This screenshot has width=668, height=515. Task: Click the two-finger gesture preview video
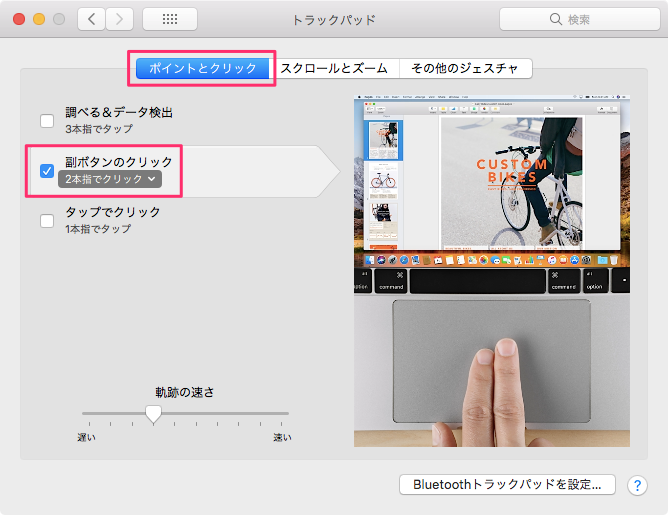[x=492, y=270]
